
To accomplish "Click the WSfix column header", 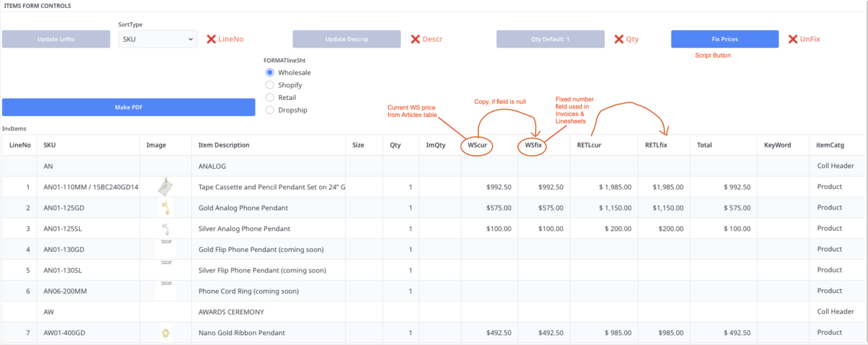I will tap(533, 145).
